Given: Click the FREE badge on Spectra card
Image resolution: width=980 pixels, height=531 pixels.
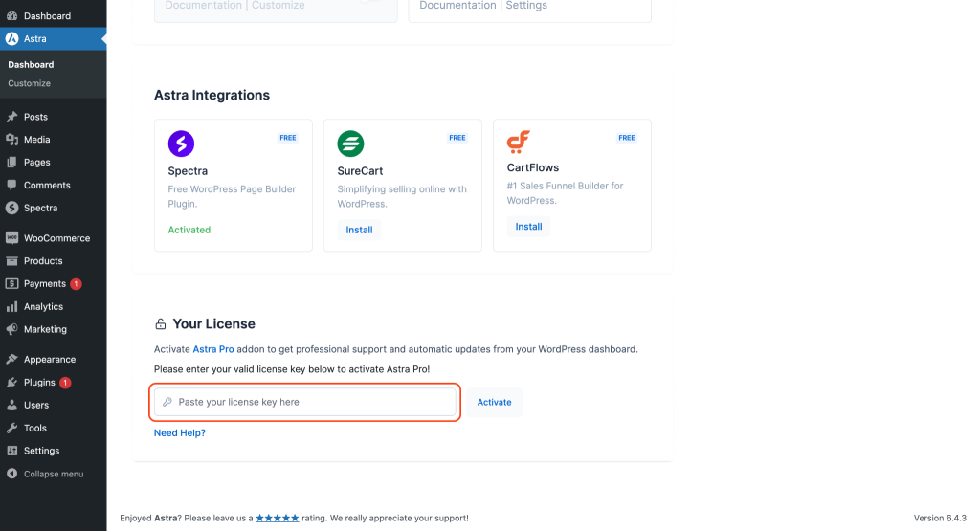Looking at the screenshot, I should click(288, 138).
